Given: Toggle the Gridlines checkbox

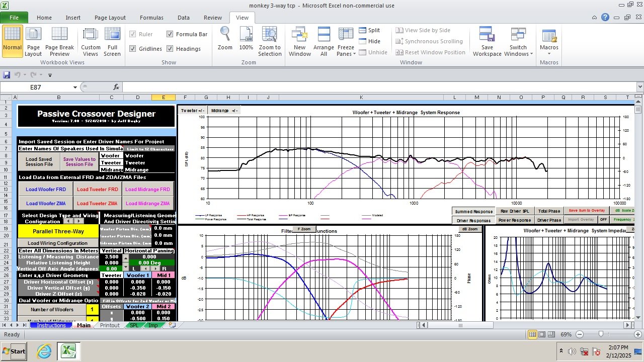Looking at the screenshot, I should 133,49.
